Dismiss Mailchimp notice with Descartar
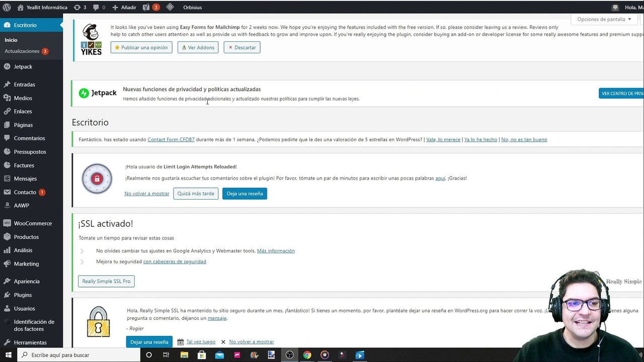The image size is (644, 362). click(x=242, y=47)
